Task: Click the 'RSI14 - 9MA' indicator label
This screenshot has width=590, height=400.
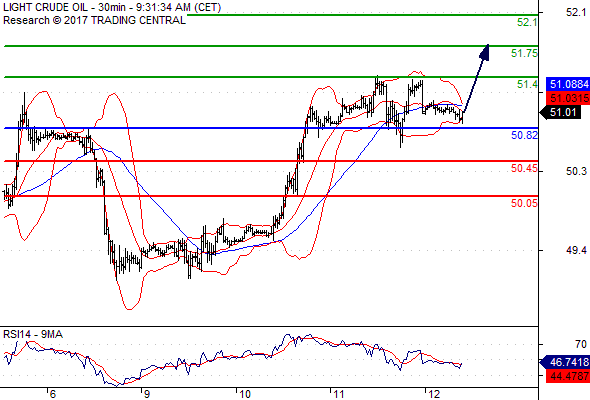Action: (33, 334)
